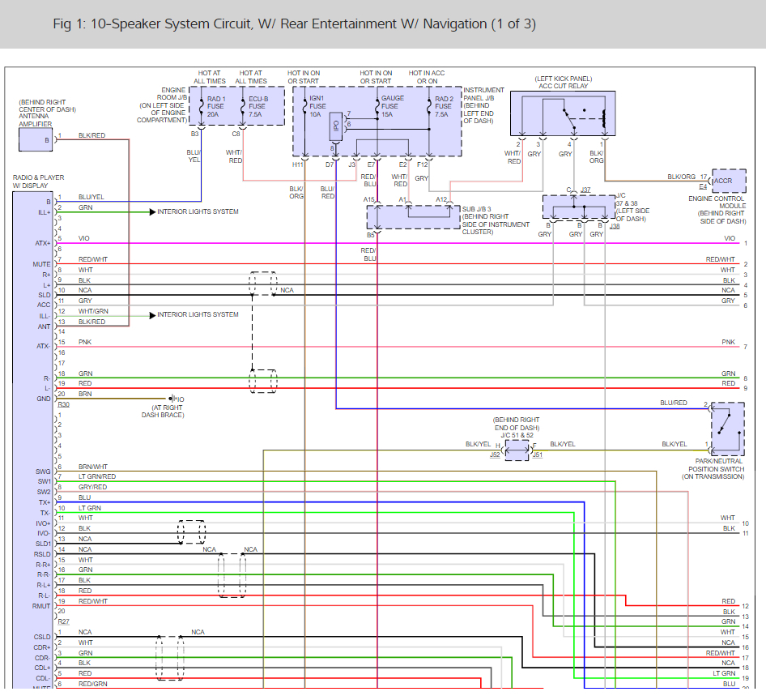Click the R27 connector label

coord(63,621)
